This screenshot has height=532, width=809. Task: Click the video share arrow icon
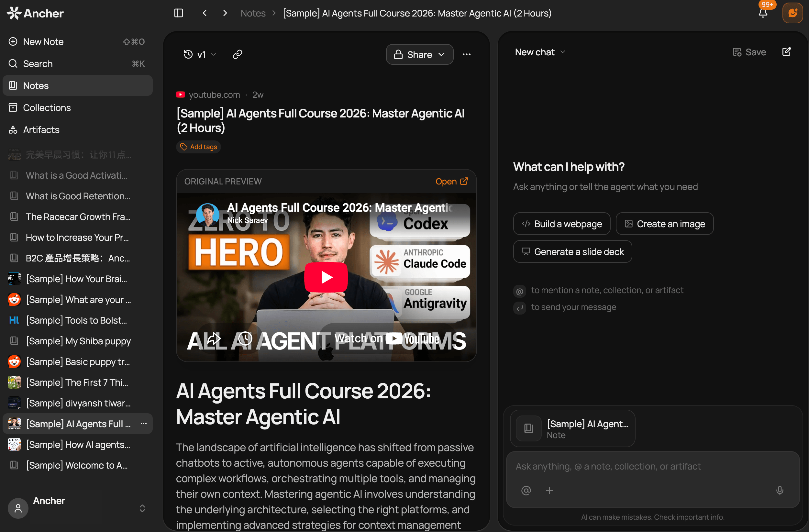pos(214,338)
